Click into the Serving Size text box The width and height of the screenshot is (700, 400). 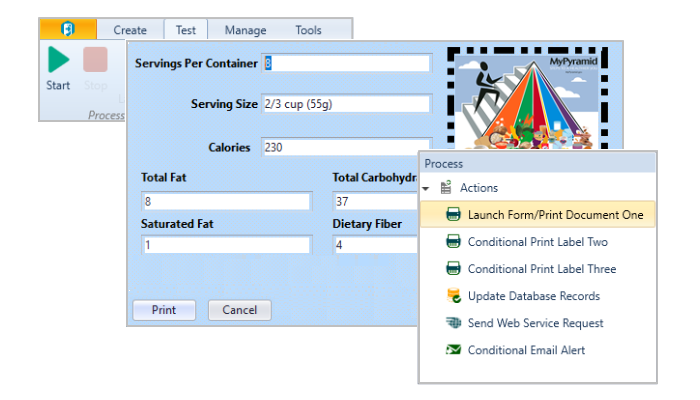346,104
